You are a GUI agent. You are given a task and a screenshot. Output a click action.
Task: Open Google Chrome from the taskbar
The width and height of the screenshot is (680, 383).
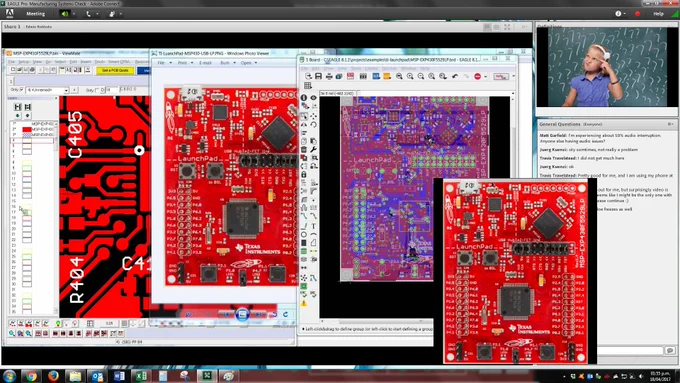[31, 376]
